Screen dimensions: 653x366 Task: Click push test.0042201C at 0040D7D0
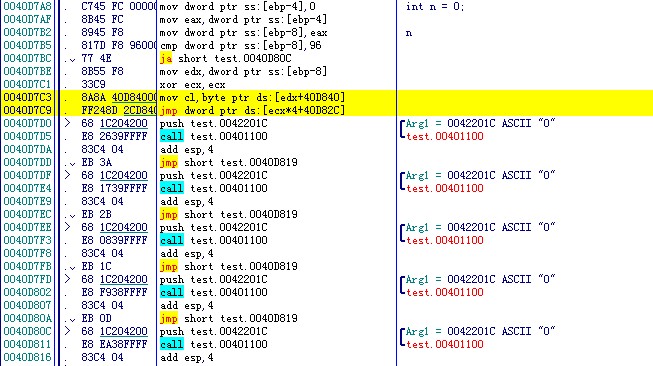pyautogui.click(x=214, y=123)
